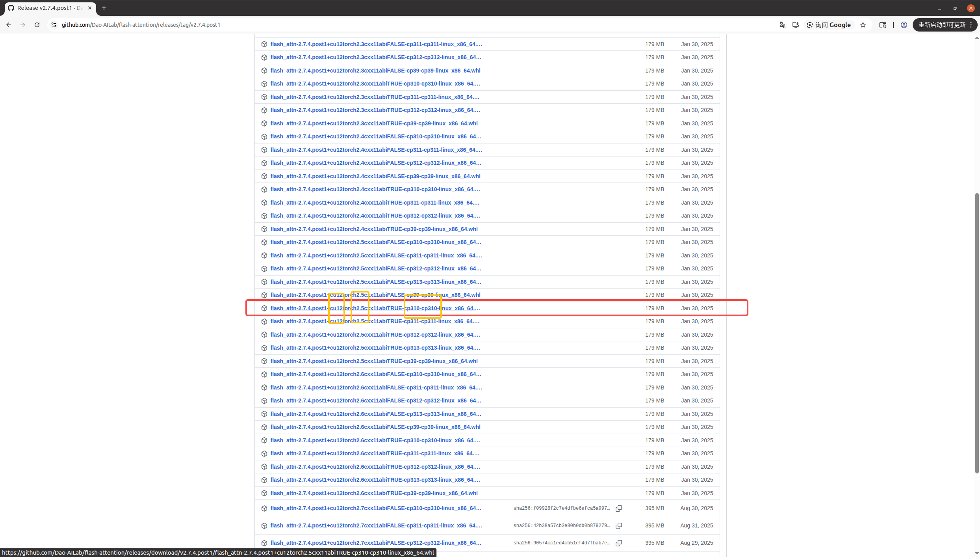
Task: Copy sha256 hash for torch2.7 cp311 FALSE wheel
Action: pos(619,526)
